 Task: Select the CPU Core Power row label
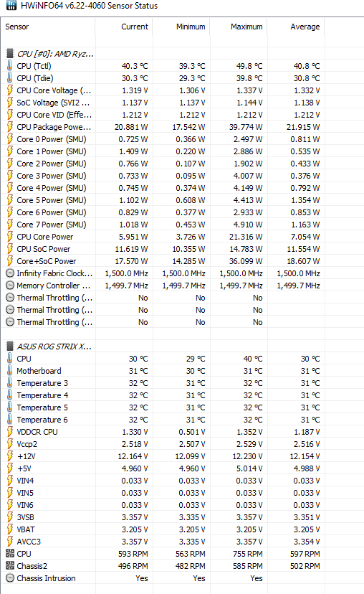coord(45,237)
